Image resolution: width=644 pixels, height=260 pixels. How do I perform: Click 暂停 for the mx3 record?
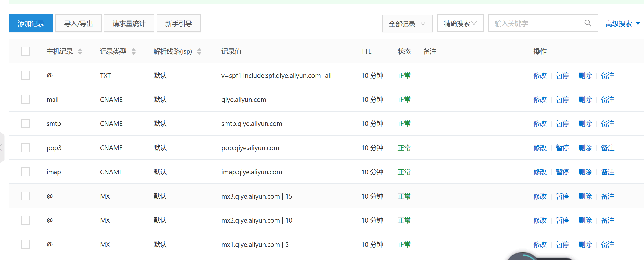tap(563, 196)
